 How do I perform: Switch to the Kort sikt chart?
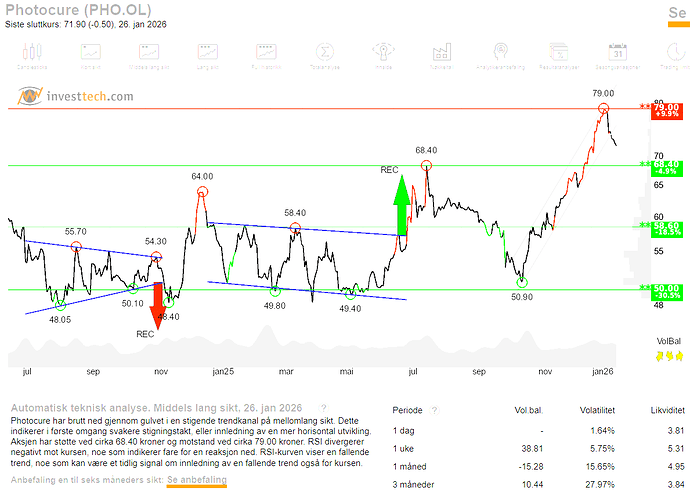[x=91, y=53]
